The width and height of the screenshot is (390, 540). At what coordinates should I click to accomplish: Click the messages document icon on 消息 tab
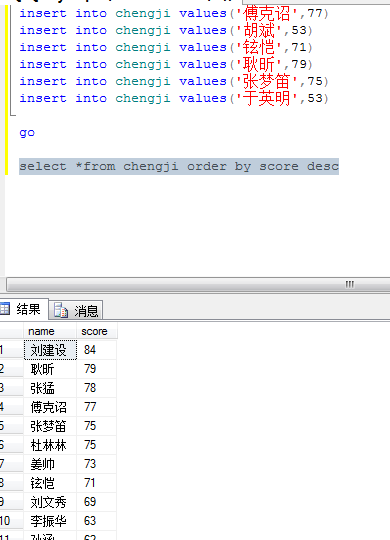[61, 310]
